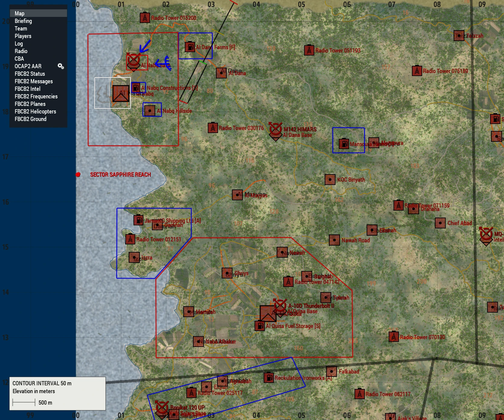Select FBCB2 Helicopters in the menu
This screenshot has width=504, height=420.
[35, 111]
